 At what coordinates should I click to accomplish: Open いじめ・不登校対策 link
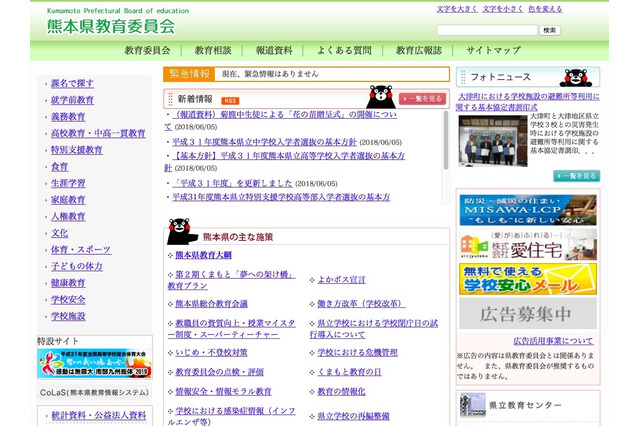211,353
